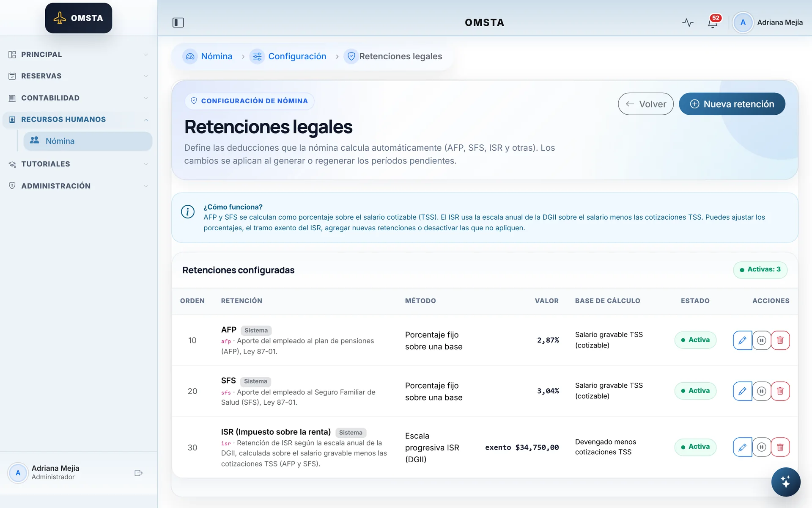Click the 3,04% value
Screen dimensions: 812x508
pyautogui.click(x=548, y=391)
